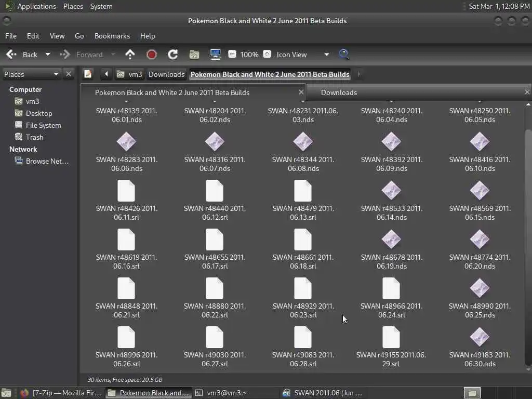Select the SWAN r48774 2011.06.20.nds icon
This screenshot has width=532, height=399.
click(x=480, y=240)
